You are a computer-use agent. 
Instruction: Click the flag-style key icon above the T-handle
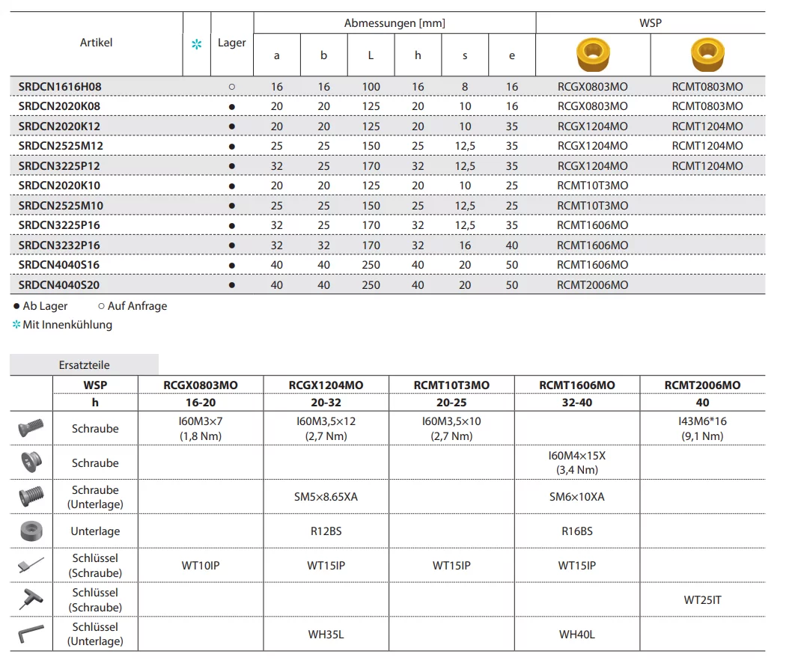tap(31, 566)
